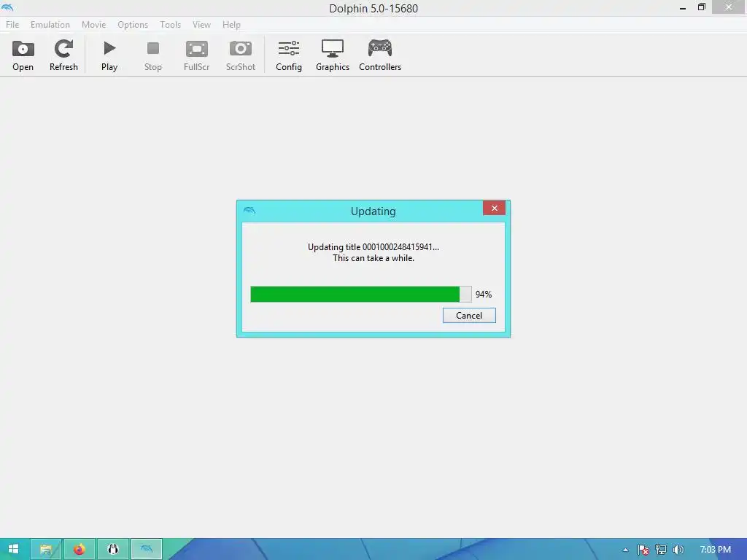Open the Movie menu
Image resolution: width=747 pixels, height=560 pixels.
coord(93,25)
